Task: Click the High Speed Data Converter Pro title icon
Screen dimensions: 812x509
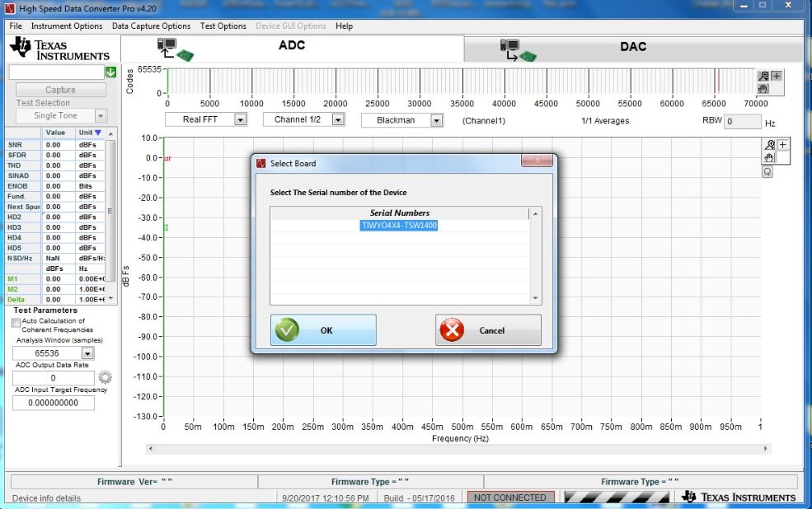Action: pos(10,8)
